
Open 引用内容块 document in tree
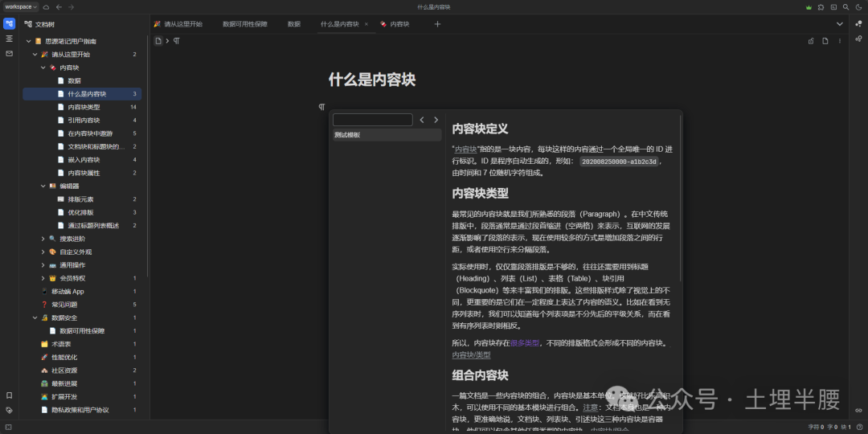[82, 120]
